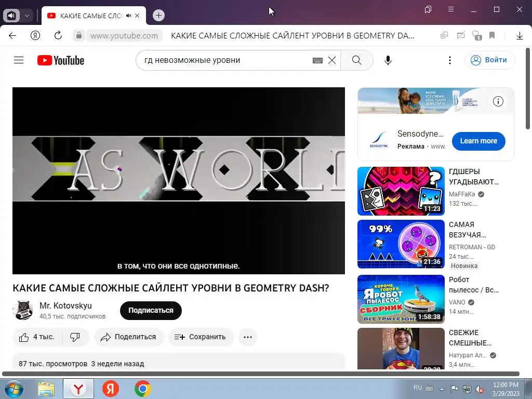The width and height of the screenshot is (532, 399).
Task: Open Yandex home with the Я button
Action: pos(35,35)
